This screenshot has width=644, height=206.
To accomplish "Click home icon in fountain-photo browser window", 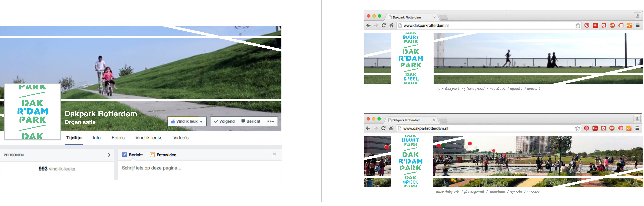I will click(x=391, y=128).
